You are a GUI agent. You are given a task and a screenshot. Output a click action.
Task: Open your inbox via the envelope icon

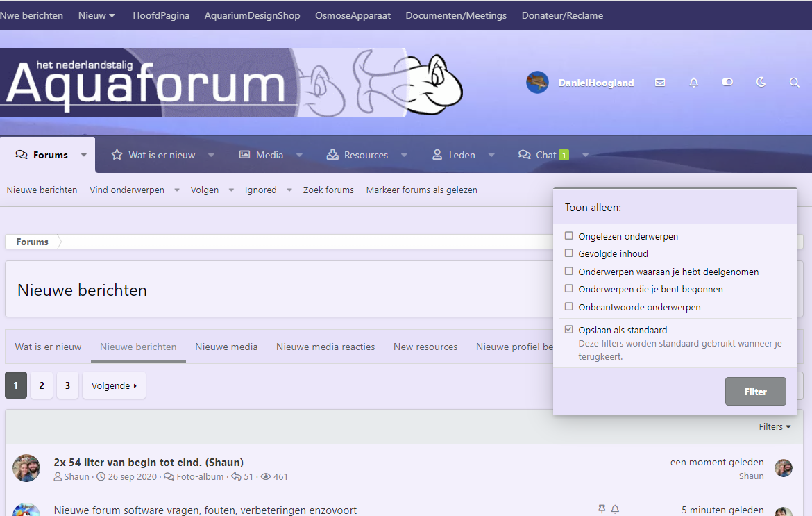click(660, 82)
